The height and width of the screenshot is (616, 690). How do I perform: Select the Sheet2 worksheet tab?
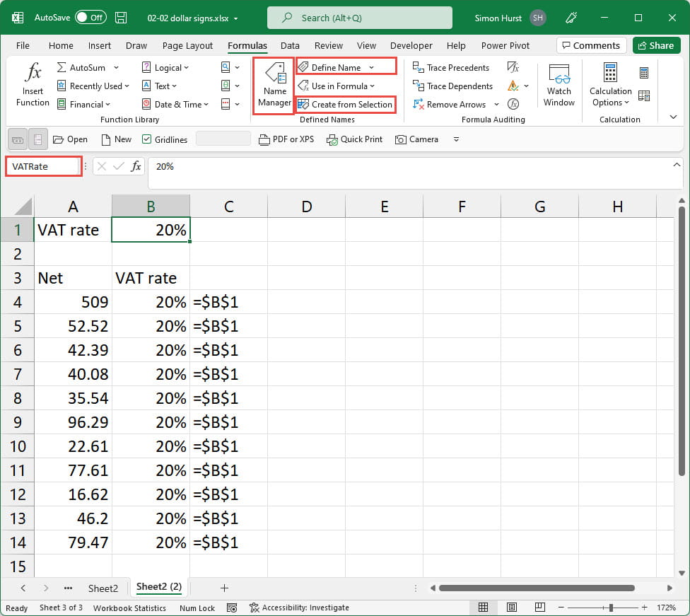[103, 588]
